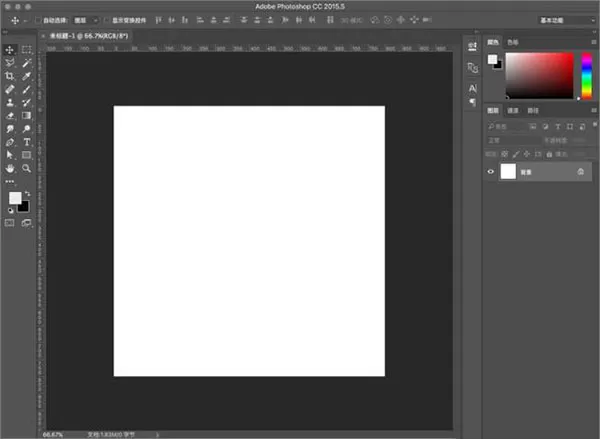Viewport: 600px width, 439px height.
Task: Click the 3D rotate mode icon
Action: coord(375,20)
